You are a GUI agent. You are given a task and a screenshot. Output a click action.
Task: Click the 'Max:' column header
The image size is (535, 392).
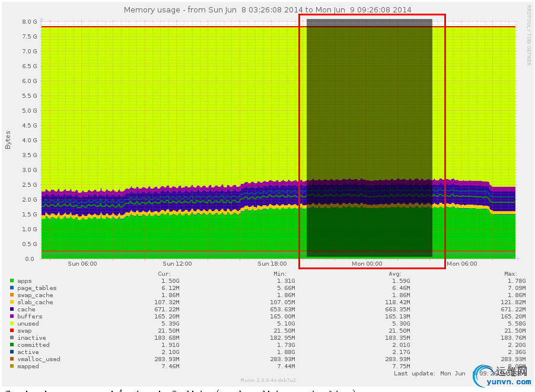tap(511, 274)
